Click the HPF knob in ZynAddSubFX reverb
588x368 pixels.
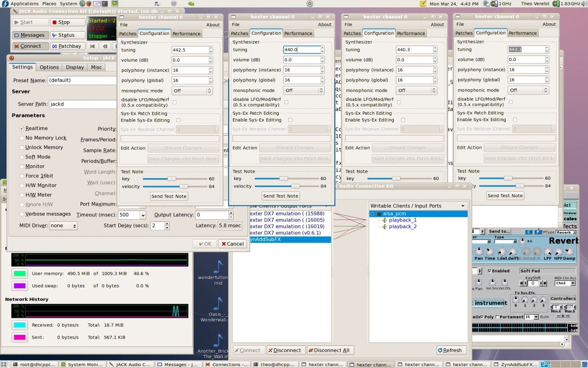[559, 251]
